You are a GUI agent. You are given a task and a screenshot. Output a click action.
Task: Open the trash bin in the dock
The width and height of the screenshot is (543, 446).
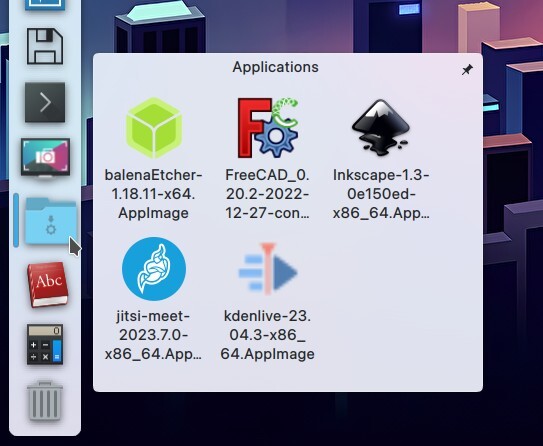click(x=45, y=400)
